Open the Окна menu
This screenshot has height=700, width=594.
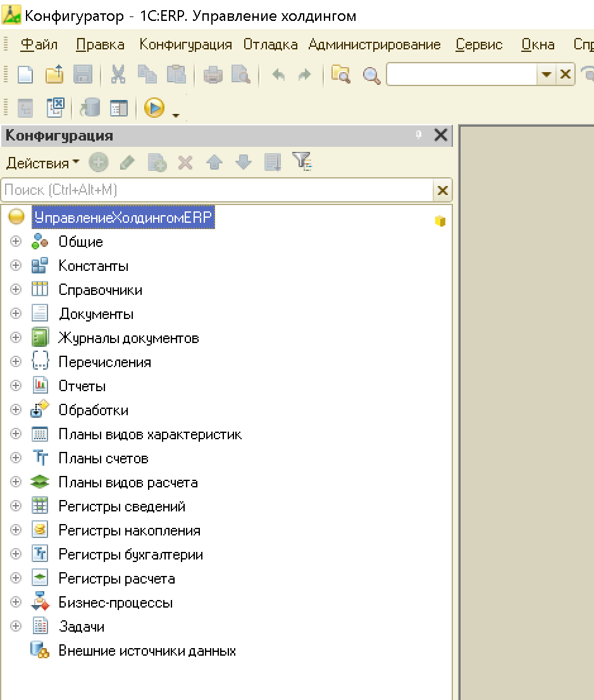538,44
